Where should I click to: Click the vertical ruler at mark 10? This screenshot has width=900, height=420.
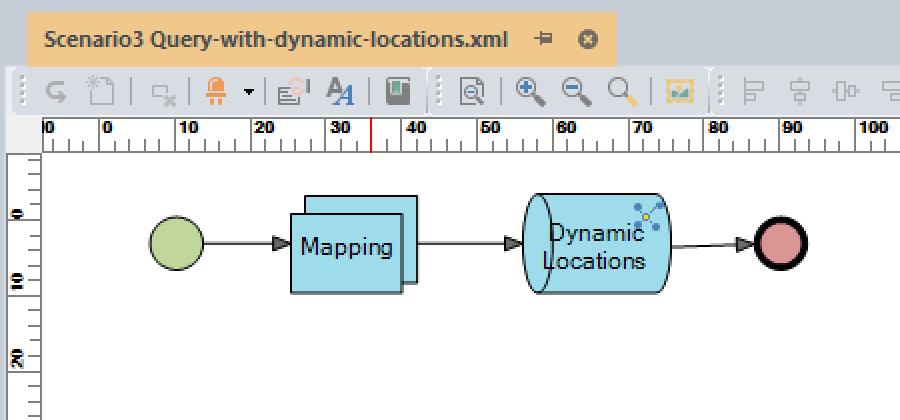[18, 281]
